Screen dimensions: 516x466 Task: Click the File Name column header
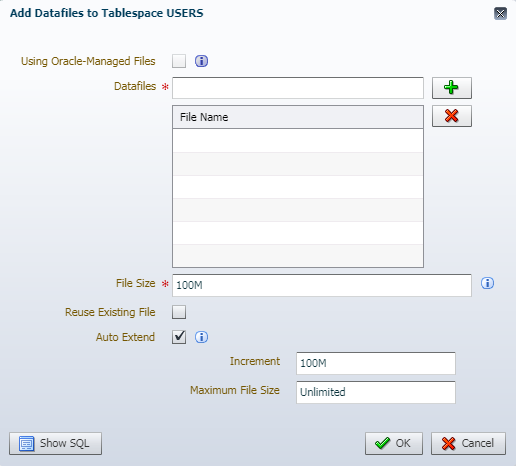tap(298, 117)
